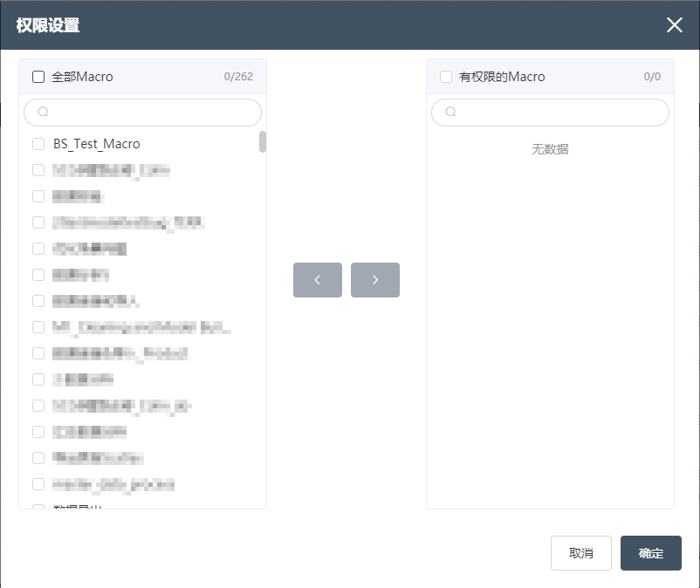Screen dimensions: 700x588
Task: Click the 无数据 empty placeholder text
Action: [x=550, y=149]
